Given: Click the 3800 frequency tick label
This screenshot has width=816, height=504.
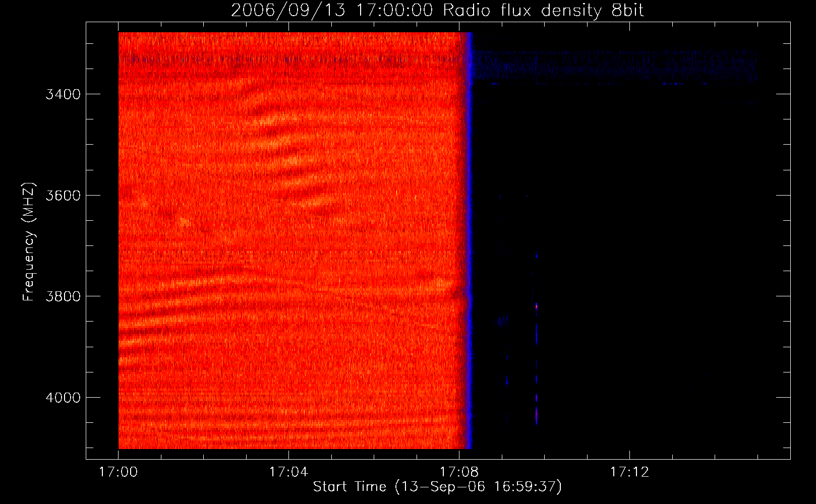Looking at the screenshot, I should tap(63, 296).
